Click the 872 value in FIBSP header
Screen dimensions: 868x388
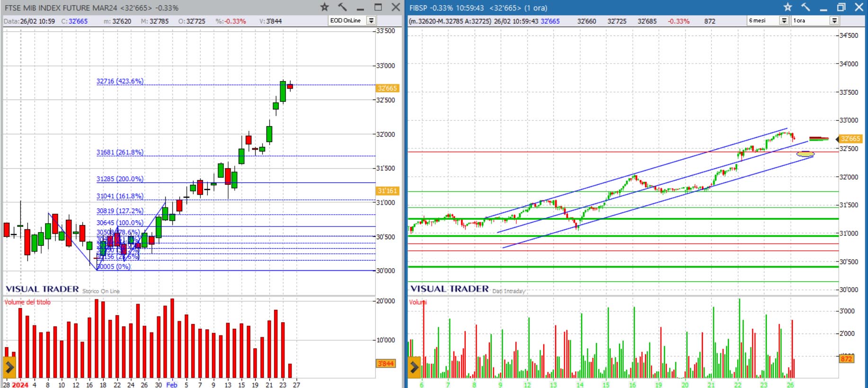tap(710, 21)
